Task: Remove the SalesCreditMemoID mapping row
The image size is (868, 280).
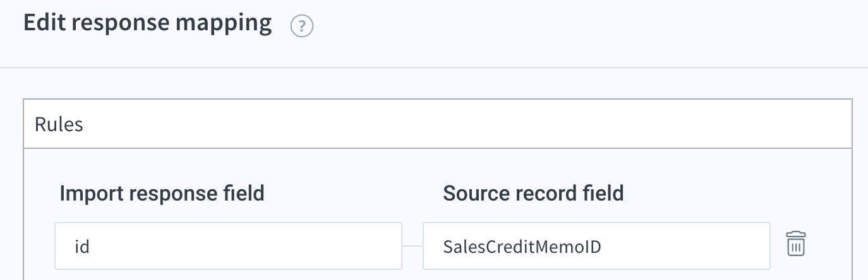Action: (x=796, y=243)
